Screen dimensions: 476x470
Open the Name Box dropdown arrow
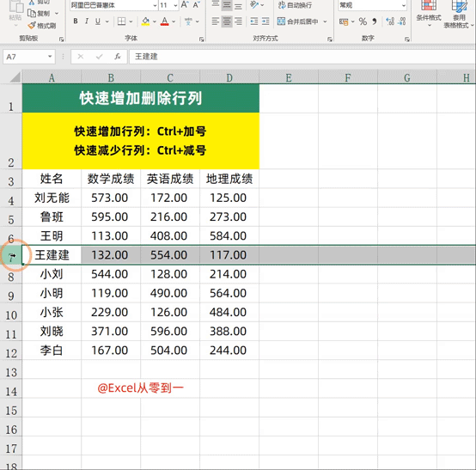[x=50, y=57]
